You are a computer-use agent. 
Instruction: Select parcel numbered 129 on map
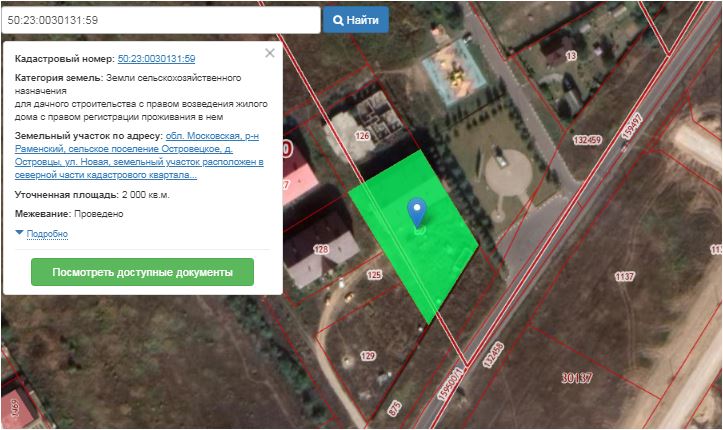[x=367, y=356]
